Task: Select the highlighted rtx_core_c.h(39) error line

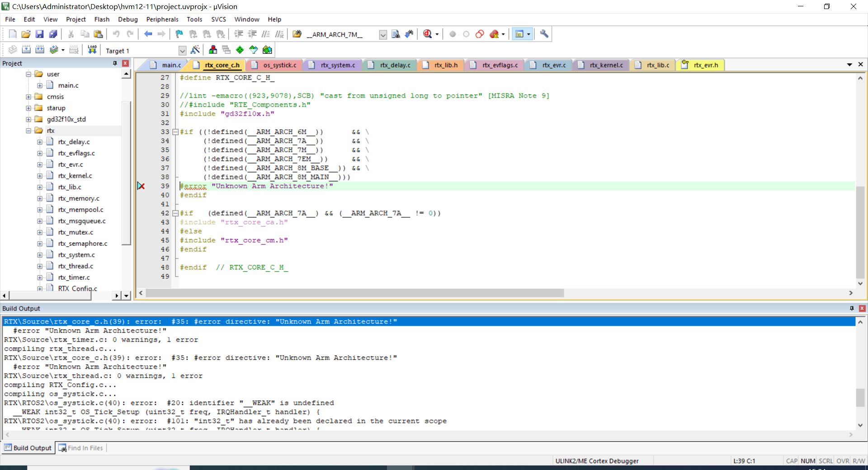Action: [x=429, y=322]
